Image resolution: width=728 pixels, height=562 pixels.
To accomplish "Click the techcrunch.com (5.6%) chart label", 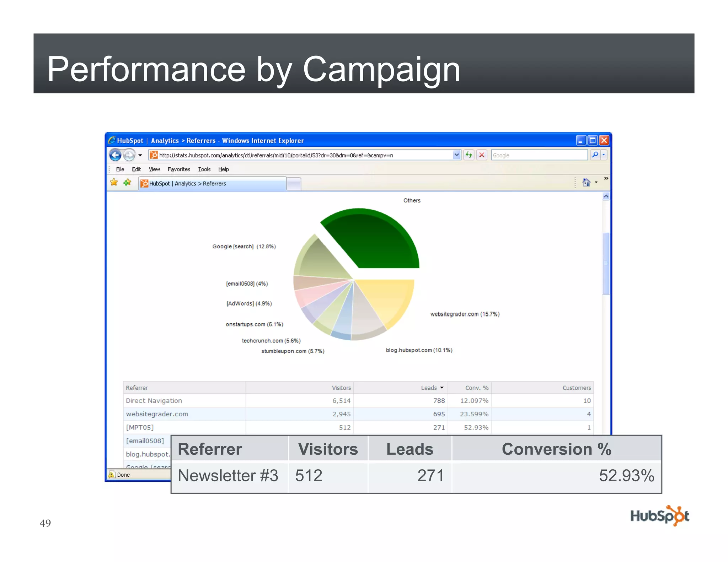I will (271, 341).
